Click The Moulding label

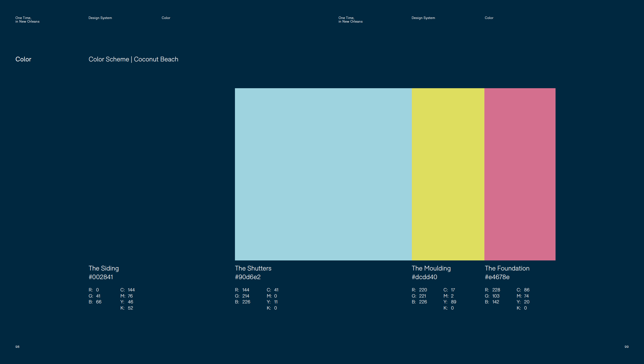click(431, 268)
